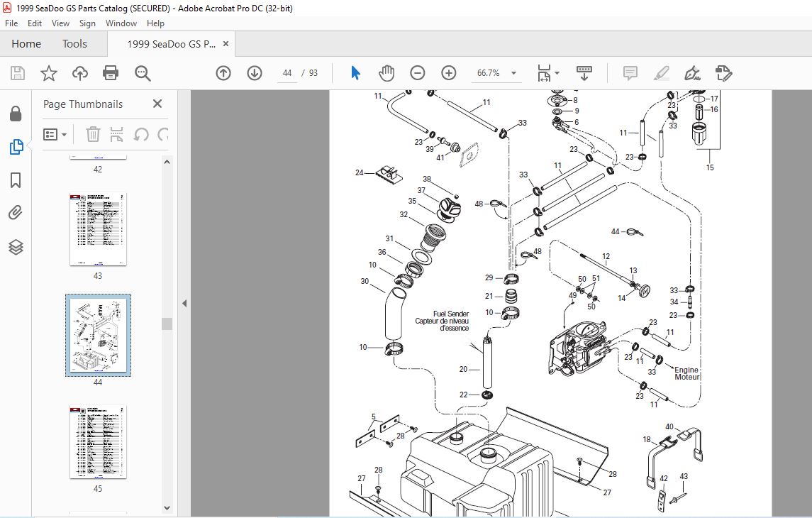
Task: Click thumbnail scrollbar down arrow
Action: click(x=167, y=508)
